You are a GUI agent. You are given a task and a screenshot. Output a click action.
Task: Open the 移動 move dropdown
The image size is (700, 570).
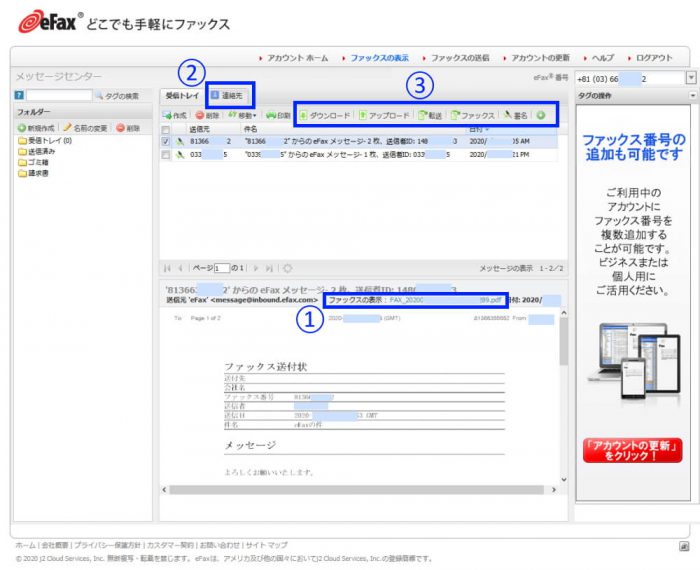pyautogui.click(x=242, y=115)
